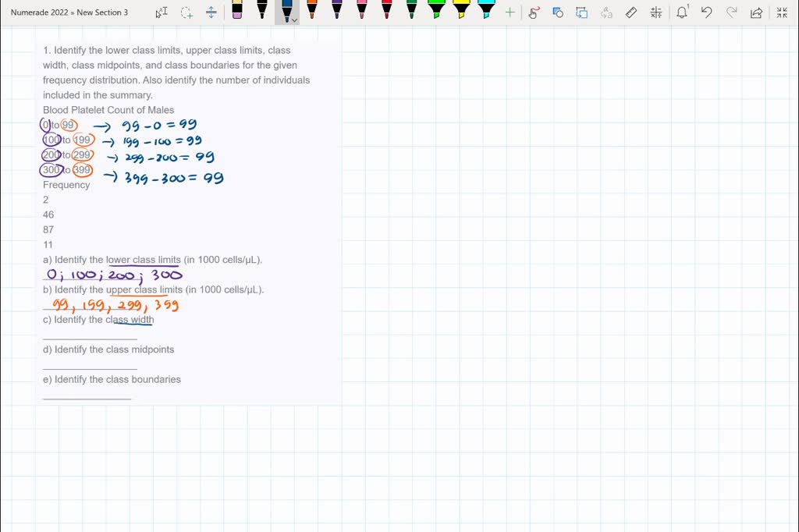Pick the orange pen

(312, 10)
